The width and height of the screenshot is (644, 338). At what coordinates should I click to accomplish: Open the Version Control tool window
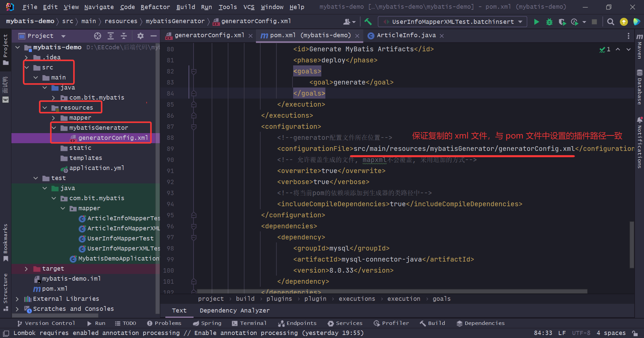pos(46,323)
